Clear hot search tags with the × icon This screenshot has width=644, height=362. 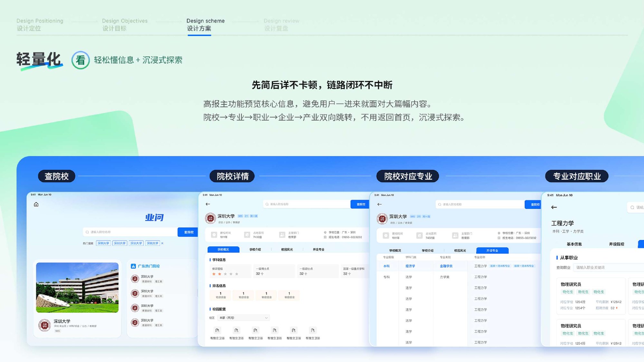(x=162, y=243)
